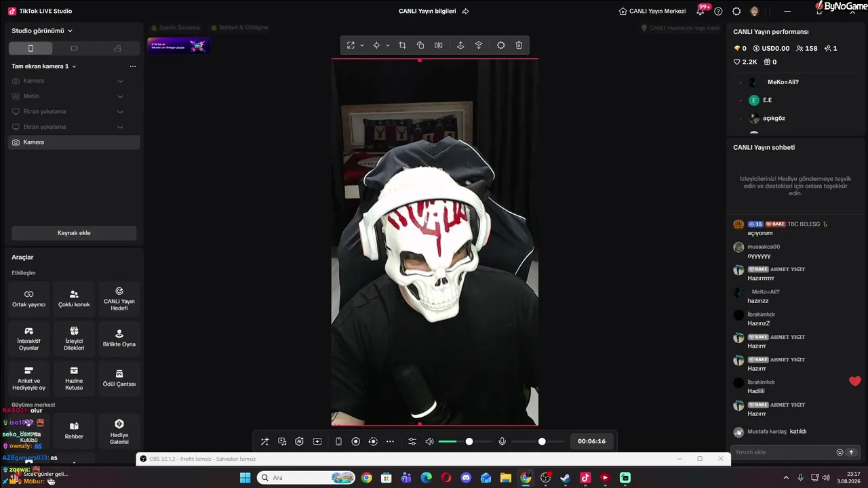Open Rehber tool

pos(74,431)
